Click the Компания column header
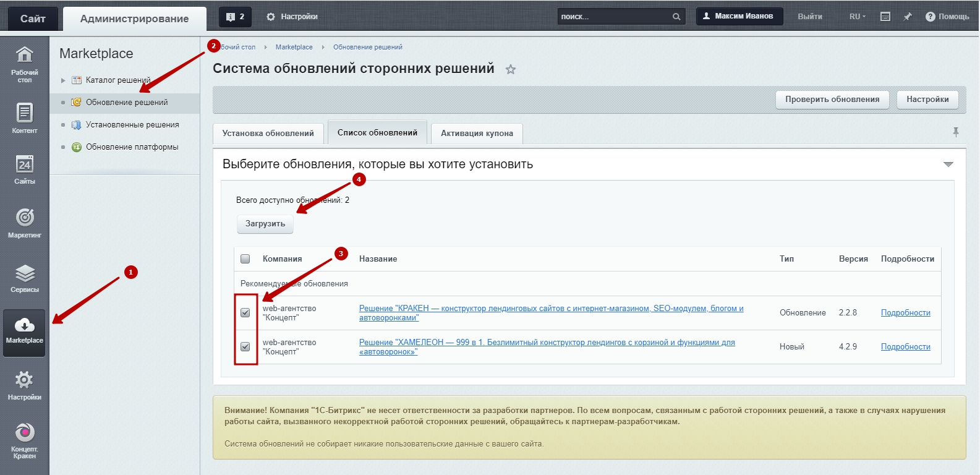This screenshot has height=475, width=980. click(282, 259)
